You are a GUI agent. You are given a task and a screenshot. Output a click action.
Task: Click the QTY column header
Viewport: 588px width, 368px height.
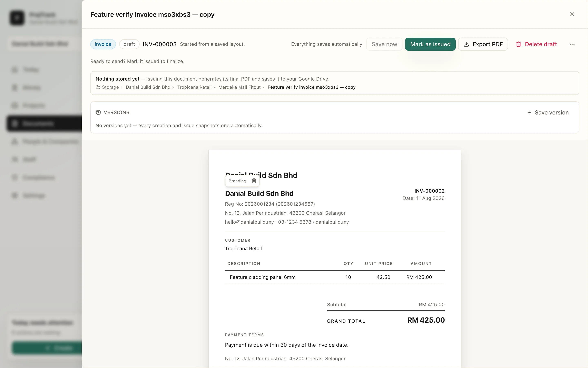[x=348, y=264]
